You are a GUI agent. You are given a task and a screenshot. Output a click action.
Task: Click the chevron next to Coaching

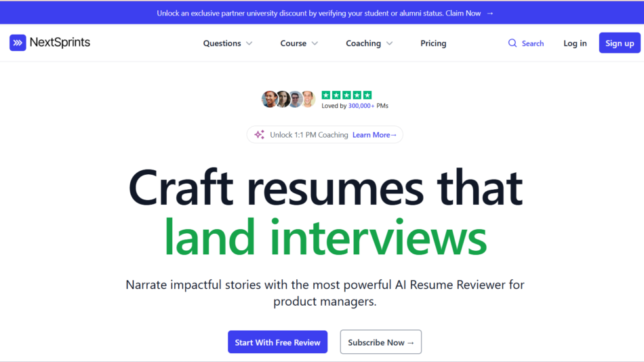[389, 43]
